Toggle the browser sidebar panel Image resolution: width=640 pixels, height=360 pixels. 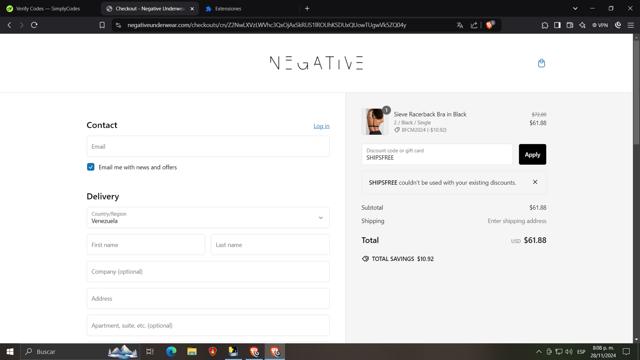(557, 25)
